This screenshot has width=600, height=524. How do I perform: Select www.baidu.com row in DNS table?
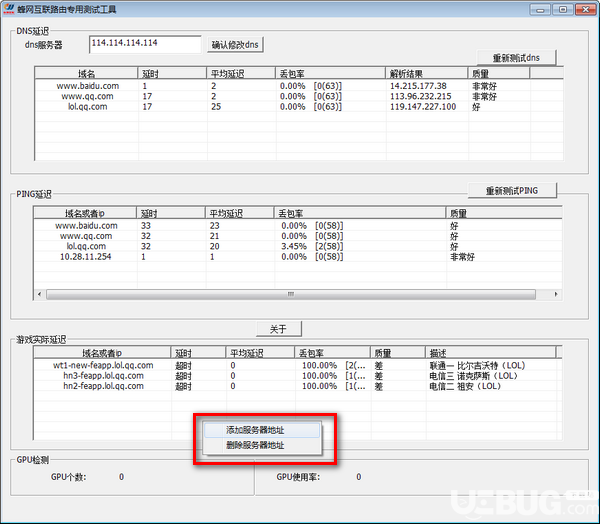298,86
